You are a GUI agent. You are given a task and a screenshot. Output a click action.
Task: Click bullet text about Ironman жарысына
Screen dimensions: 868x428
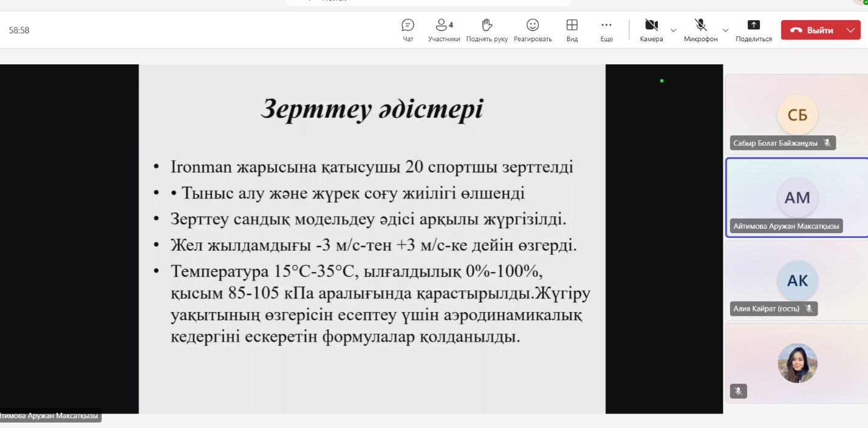pyautogui.click(x=372, y=167)
